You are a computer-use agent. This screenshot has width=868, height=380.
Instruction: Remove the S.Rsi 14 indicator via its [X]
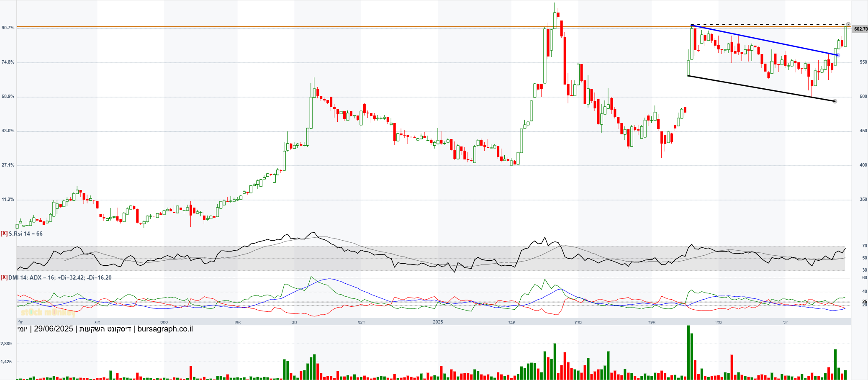click(x=4, y=234)
